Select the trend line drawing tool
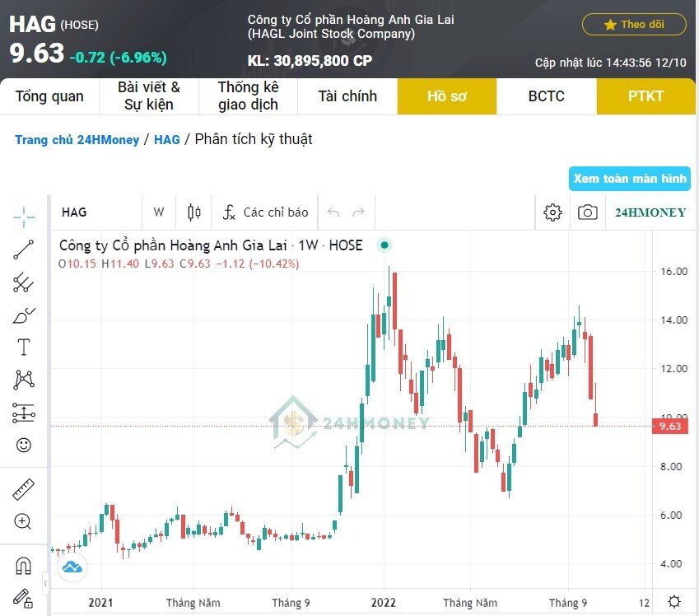The width and height of the screenshot is (699, 616). tap(24, 250)
